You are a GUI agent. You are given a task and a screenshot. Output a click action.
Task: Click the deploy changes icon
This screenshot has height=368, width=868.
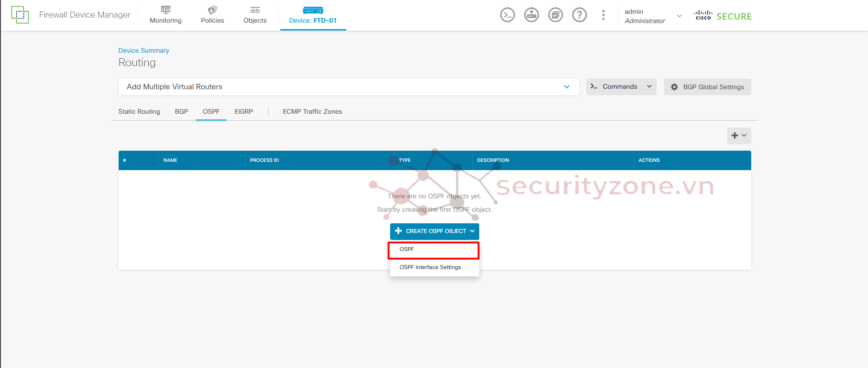531,15
